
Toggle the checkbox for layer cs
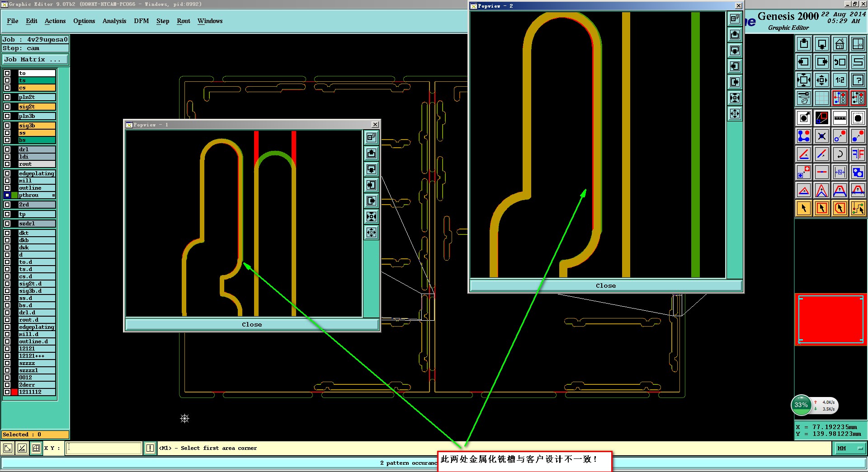[x=7, y=88]
